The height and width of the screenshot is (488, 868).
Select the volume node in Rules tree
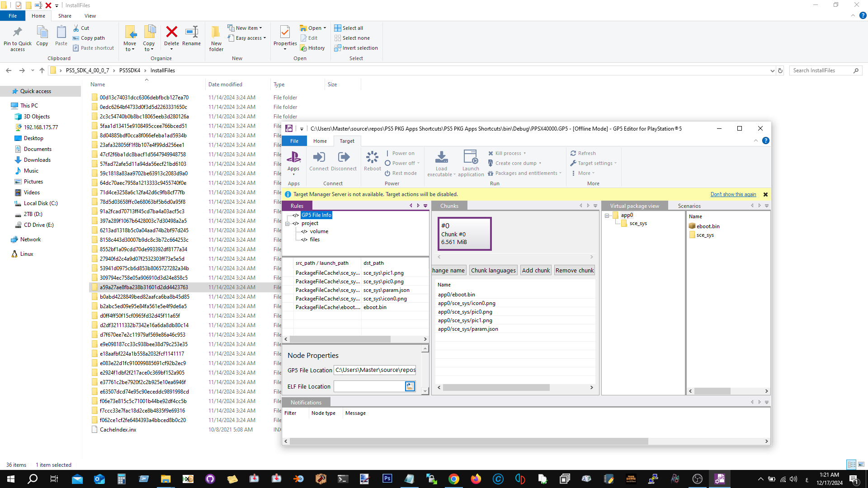(x=319, y=231)
